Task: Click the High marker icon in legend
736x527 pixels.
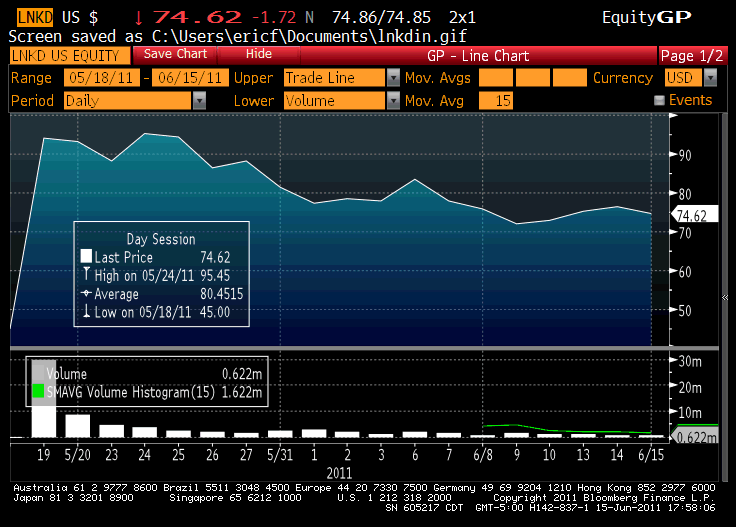Action: click(x=86, y=274)
